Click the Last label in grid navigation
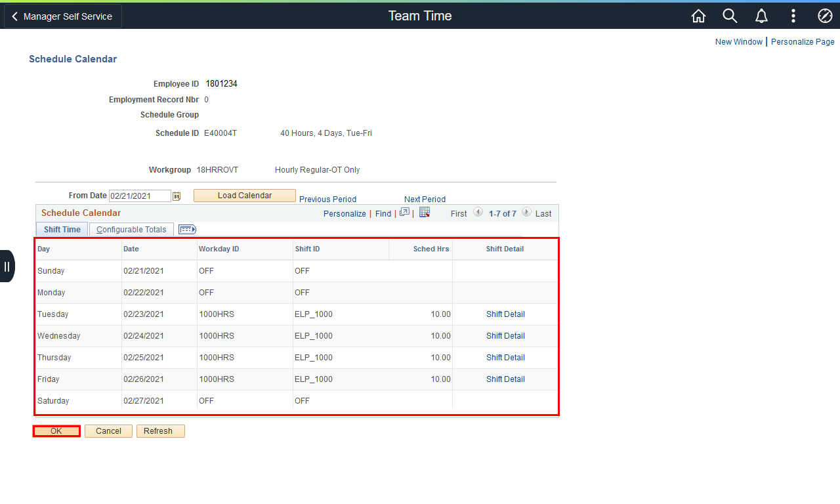 point(543,214)
